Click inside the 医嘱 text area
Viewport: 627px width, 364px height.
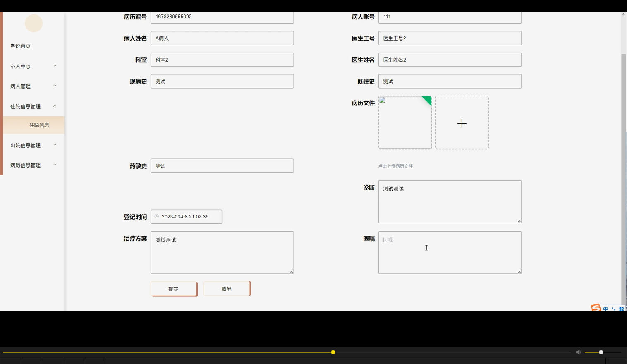tap(450, 252)
